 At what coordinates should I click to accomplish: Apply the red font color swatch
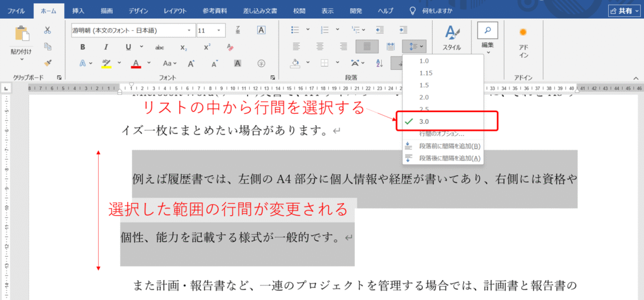click(x=135, y=63)
